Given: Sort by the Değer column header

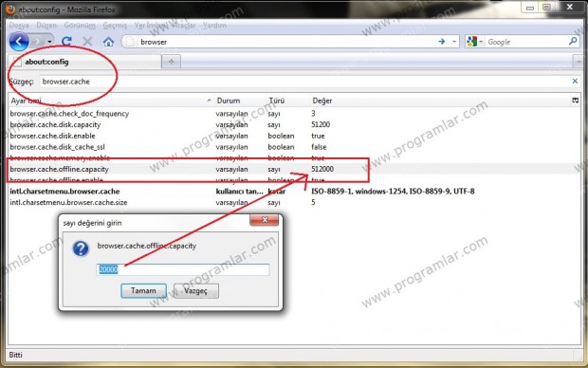Looking at the screenshot, I should [439, 101].
